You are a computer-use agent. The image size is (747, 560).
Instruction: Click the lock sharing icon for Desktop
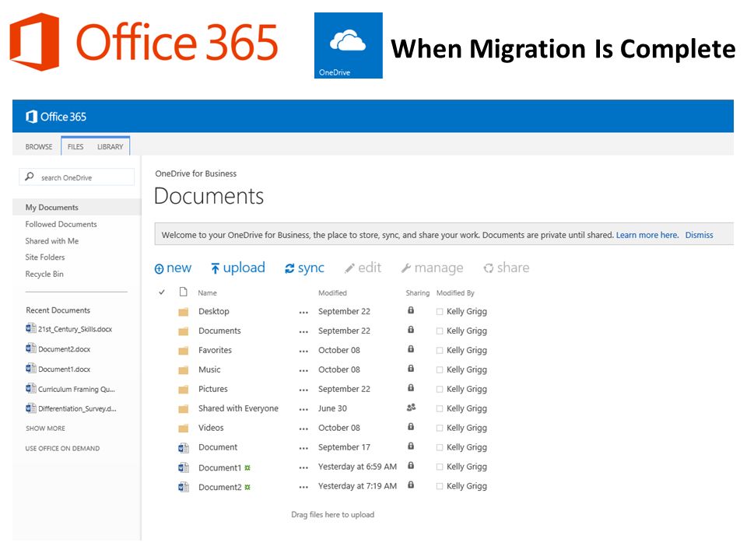(x=411, y=310)
